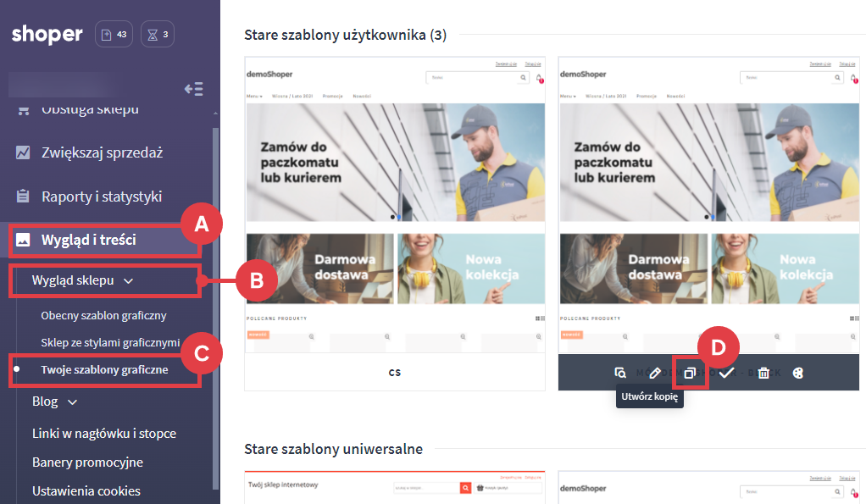This screenshot has height=504, width=866.
Task: Open Ustawienia cookies page
Action: pos(86,491)
